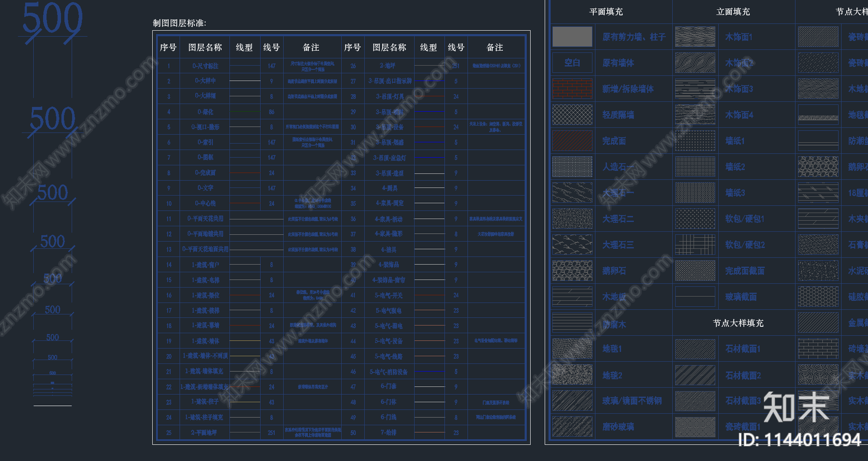Click the 原有剪力墙、柱子 hatch swatch
The width and height of the screenshot is (868, 461).
[572, 37]
